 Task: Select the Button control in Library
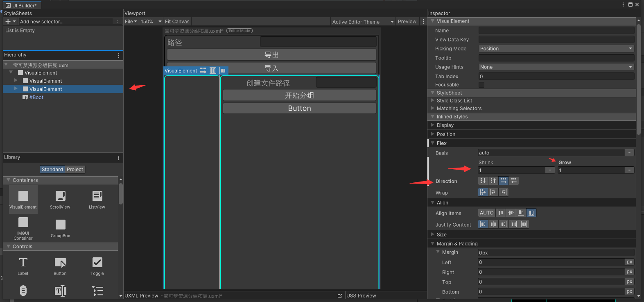[x=60, y=266]
